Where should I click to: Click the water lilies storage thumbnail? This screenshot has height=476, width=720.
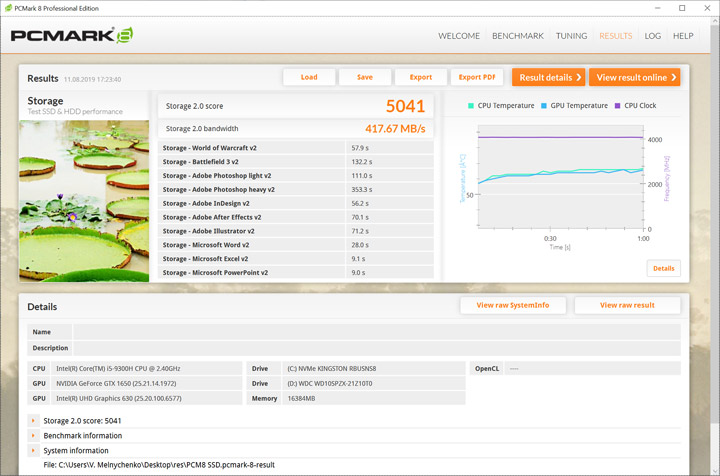(x=84, y=201)
